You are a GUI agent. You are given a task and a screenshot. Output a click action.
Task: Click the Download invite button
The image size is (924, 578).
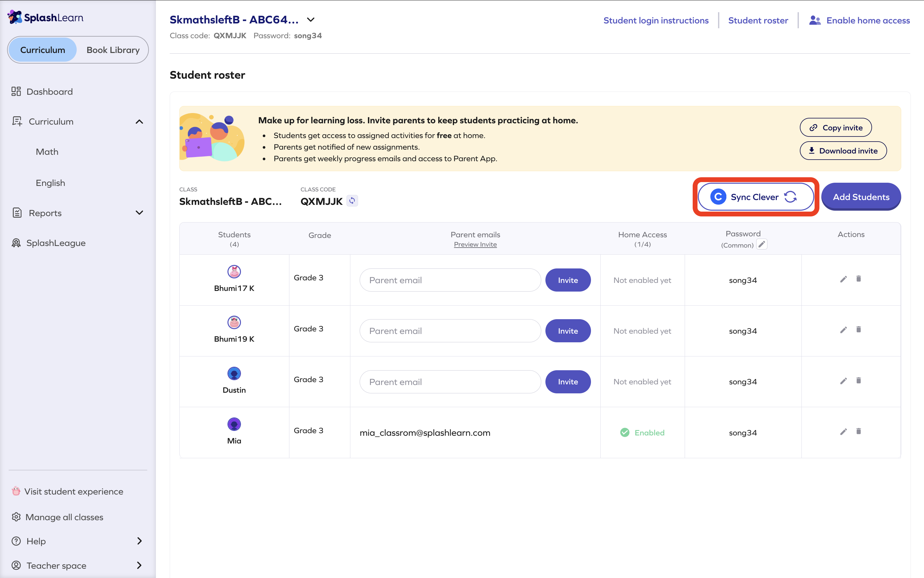point(843,151)
